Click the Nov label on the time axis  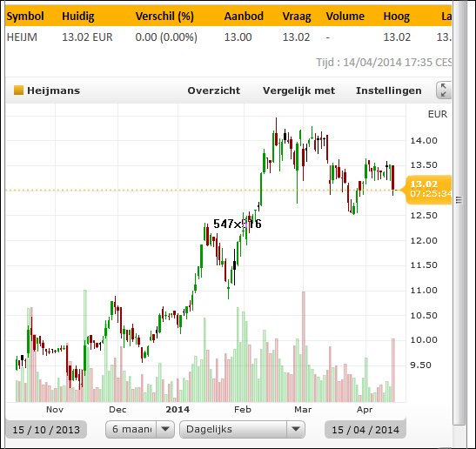coord(55,409)
